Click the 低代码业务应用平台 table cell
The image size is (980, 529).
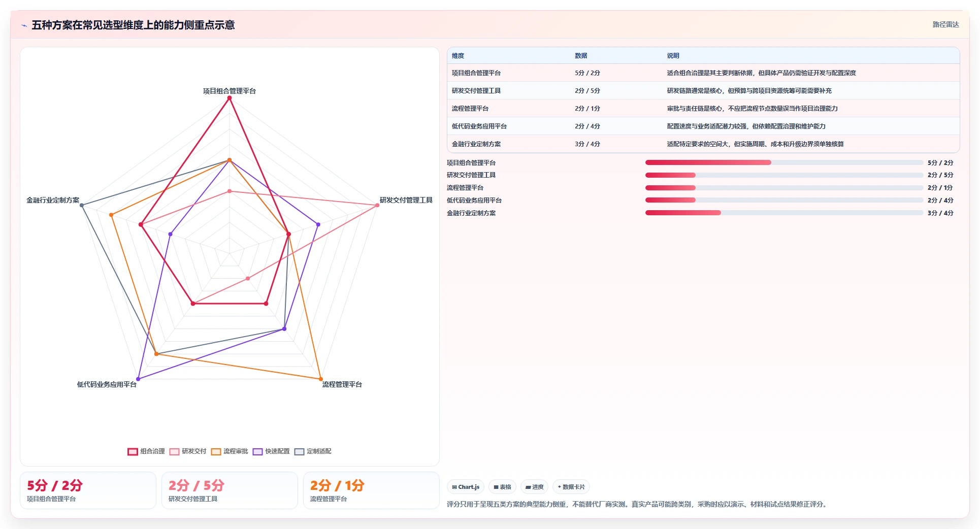[x=479, y=126]
